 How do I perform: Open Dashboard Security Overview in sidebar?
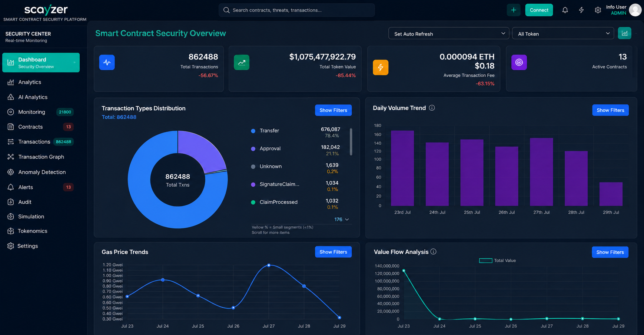[x=41, y=63]
